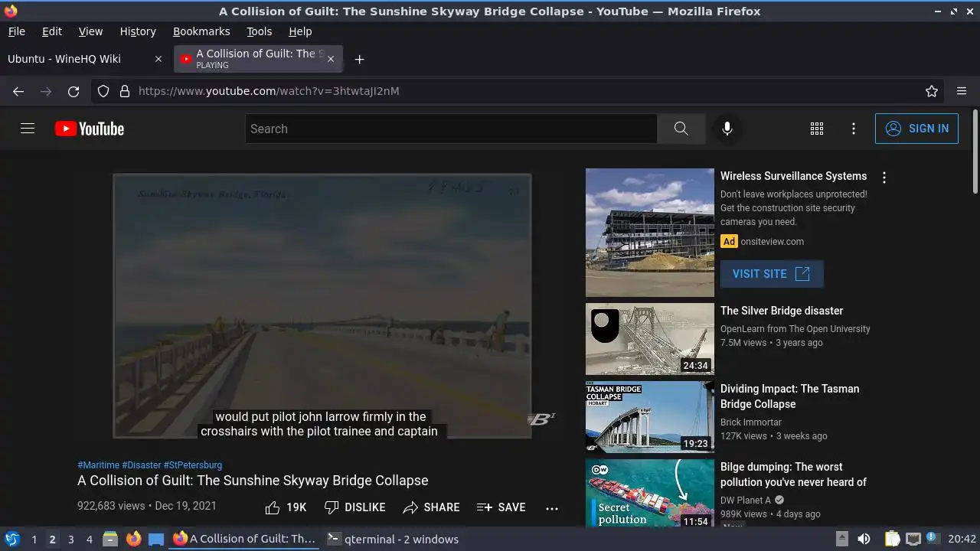
Task: Open the Bookmarks menu
Action: click(201, 31)
